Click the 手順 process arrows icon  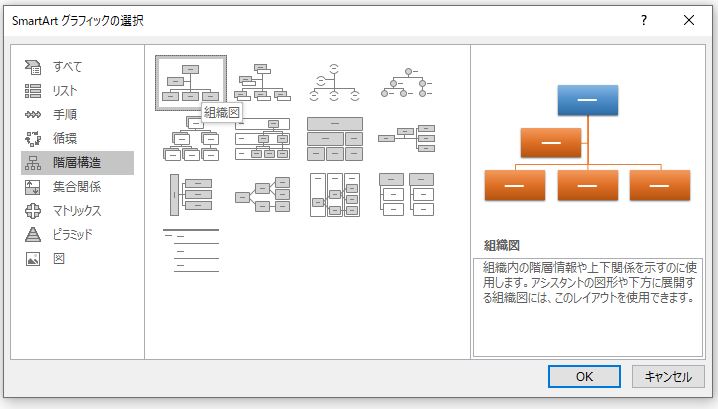click(x=33, y=115)
